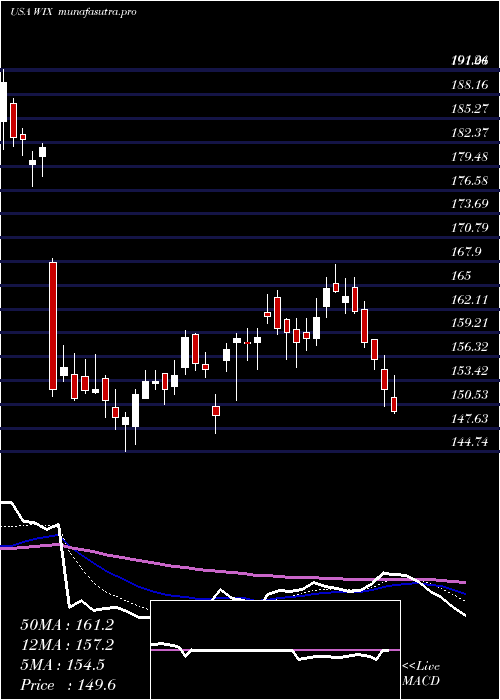Viewport: 500px width, 700px height.
Task: Click inside the MACD inset panel
Action: click(275, 650)
